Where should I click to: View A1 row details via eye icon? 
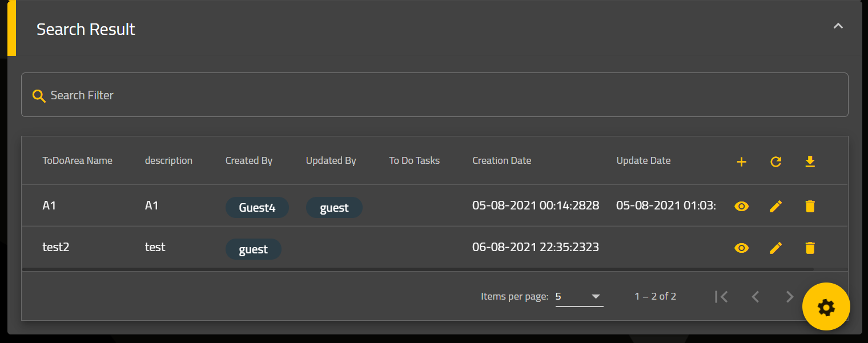pos(741,207)
